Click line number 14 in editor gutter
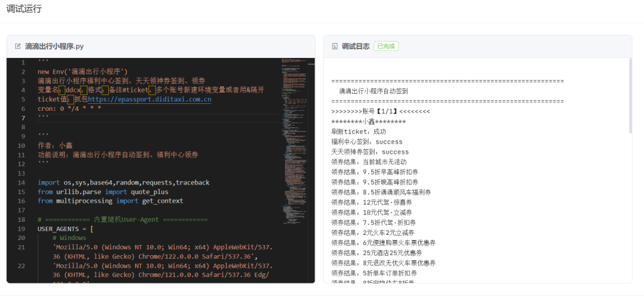Screen dimensions: 644x296 22,183
